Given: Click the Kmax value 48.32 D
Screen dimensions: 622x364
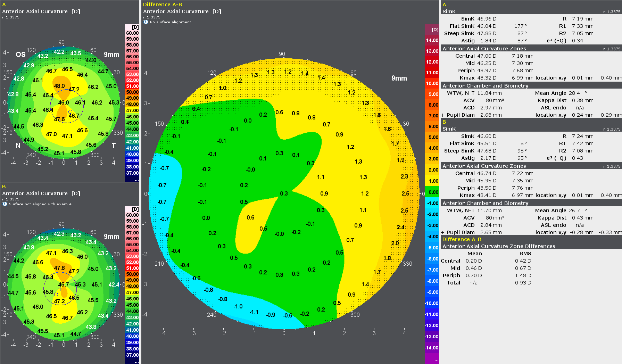Looking at the screenshot, I should click(487, 78).
